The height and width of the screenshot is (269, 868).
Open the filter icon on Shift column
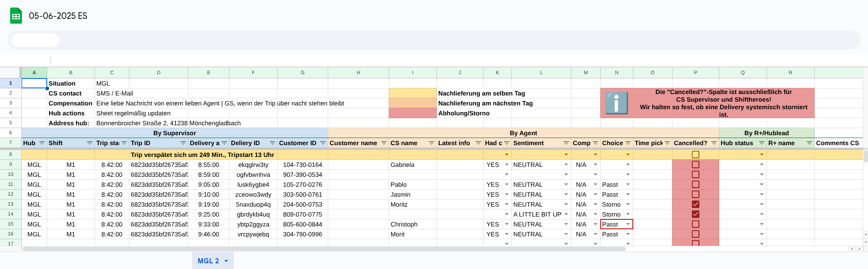click(90, 143)
